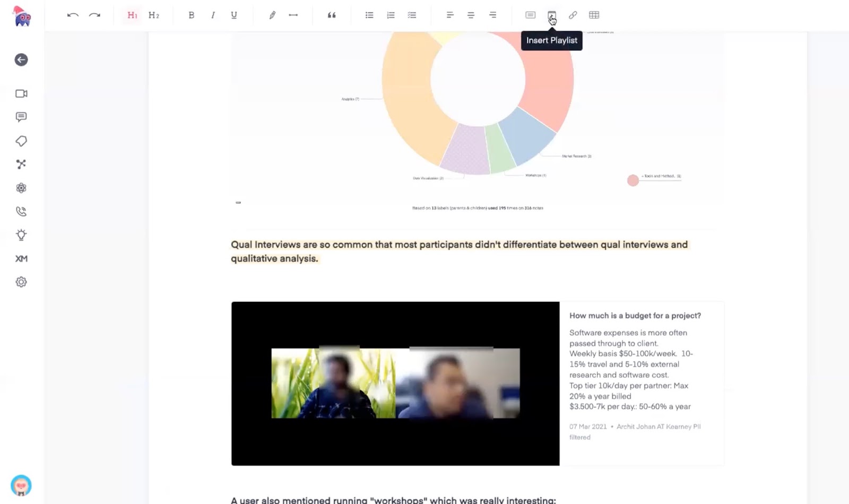The width and height of the screenshot is (849, 504).
Task: Toggle underline formatting
Action: pyautogui.click(x=234, y=15)
